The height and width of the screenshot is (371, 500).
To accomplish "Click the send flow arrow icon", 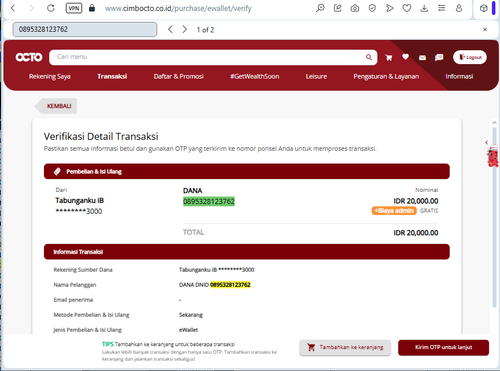I will (x=389, y=8).
